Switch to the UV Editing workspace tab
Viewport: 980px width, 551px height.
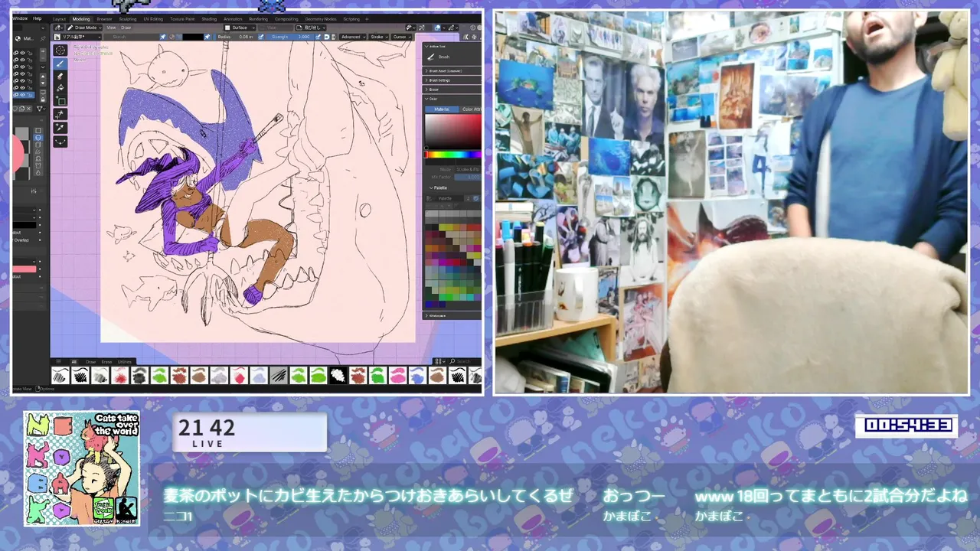(153, 19)
